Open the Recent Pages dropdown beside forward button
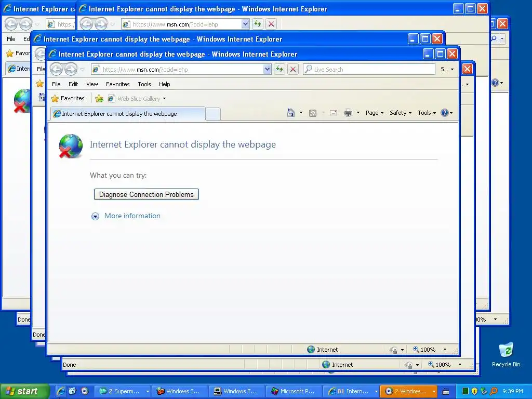 82,70
